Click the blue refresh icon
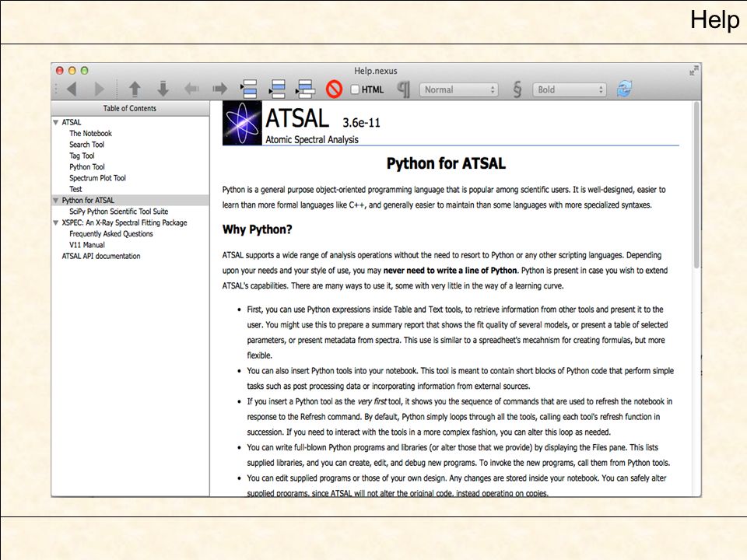The image size is (747, 560). pos(624,89)
